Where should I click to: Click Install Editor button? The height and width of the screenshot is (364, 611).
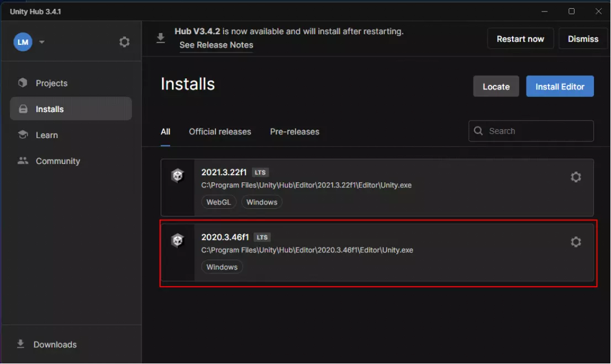coord(560,87)
